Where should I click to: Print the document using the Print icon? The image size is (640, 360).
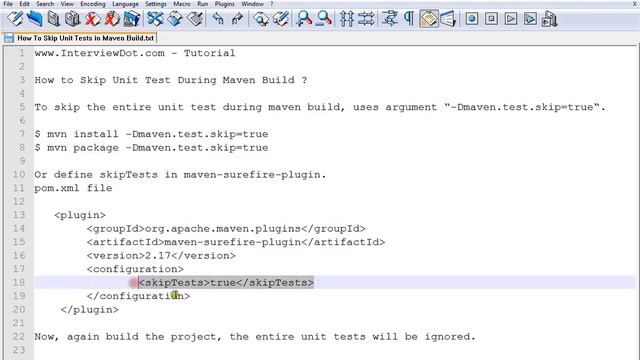coord(131,19)
